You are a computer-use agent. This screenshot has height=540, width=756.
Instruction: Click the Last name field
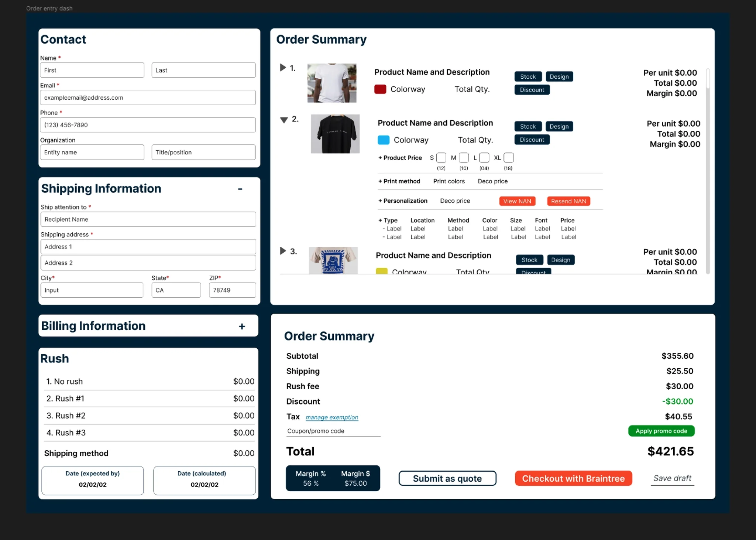203,70
